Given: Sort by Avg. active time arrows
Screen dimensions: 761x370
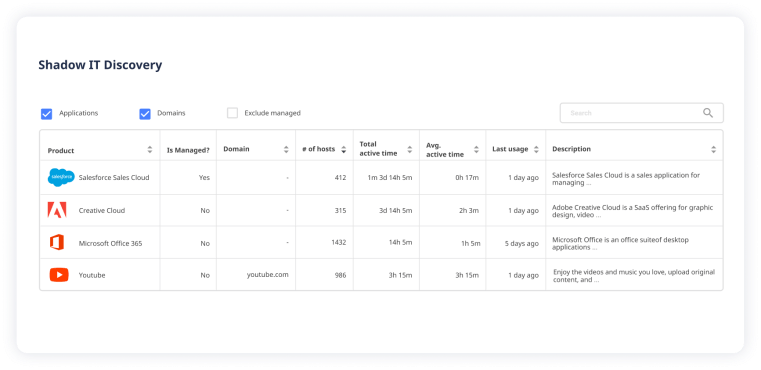Looking at the screenshot, I should pyautogui.click(x=476, y=150).
